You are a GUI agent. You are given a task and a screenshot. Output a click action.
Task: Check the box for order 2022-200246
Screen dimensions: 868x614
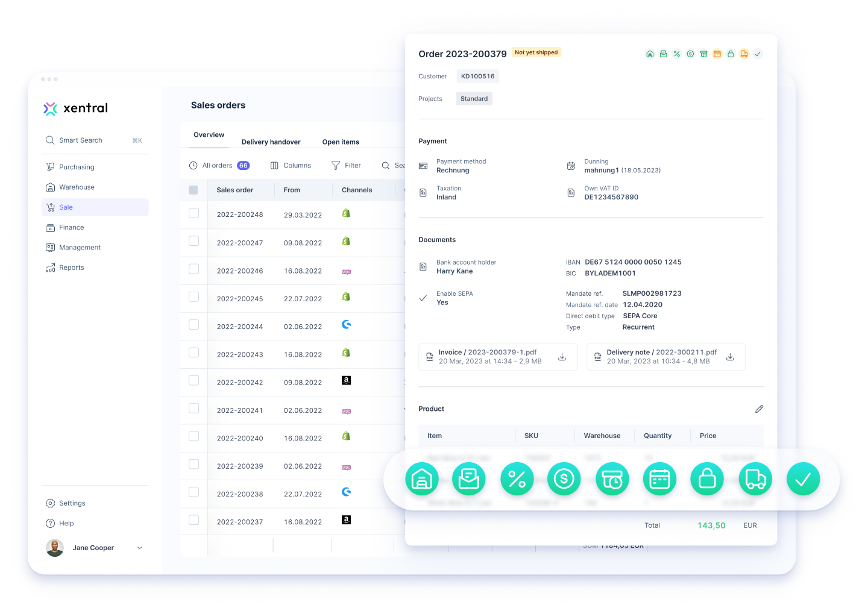coord(193,269)
